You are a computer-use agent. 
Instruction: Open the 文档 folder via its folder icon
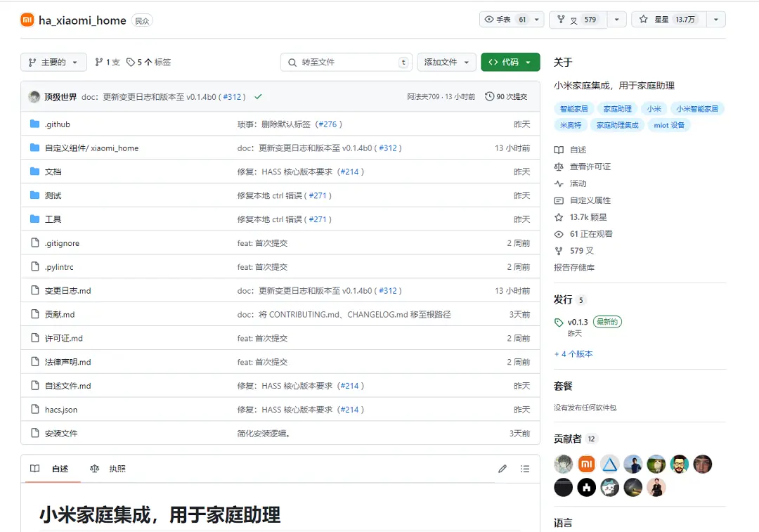click(x=34, y=171)
